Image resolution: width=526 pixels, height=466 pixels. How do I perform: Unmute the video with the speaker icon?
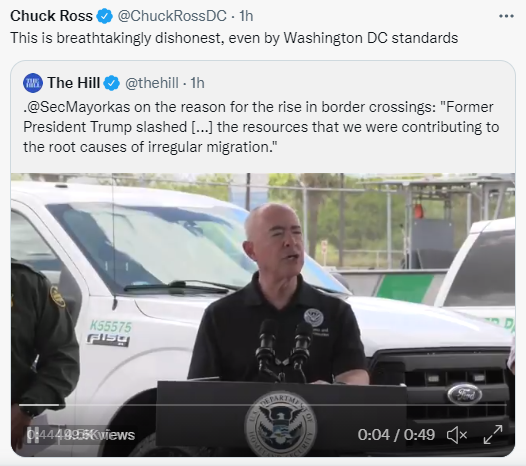457,435
